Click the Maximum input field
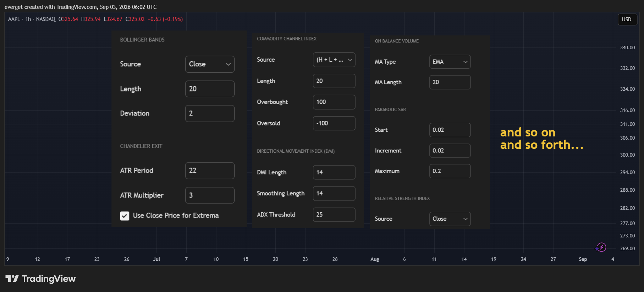Screen dimensions: 644x292 coord(450,171)
